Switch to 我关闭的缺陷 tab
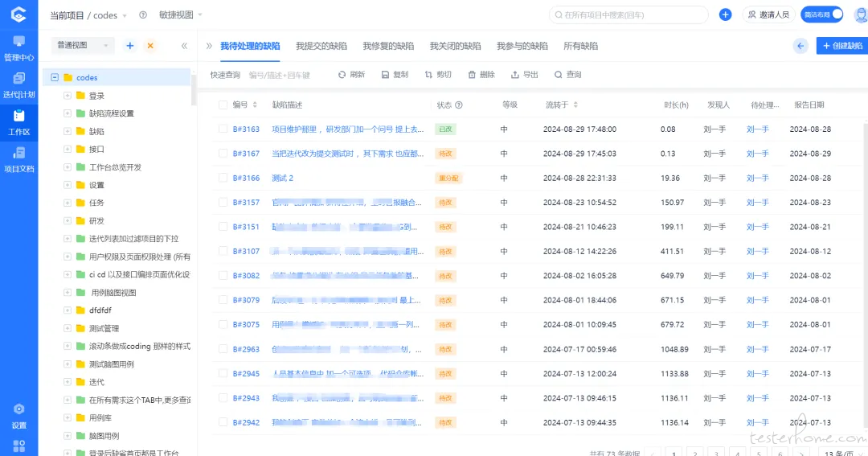The image size is (868, 456). [x=455, y=46]
